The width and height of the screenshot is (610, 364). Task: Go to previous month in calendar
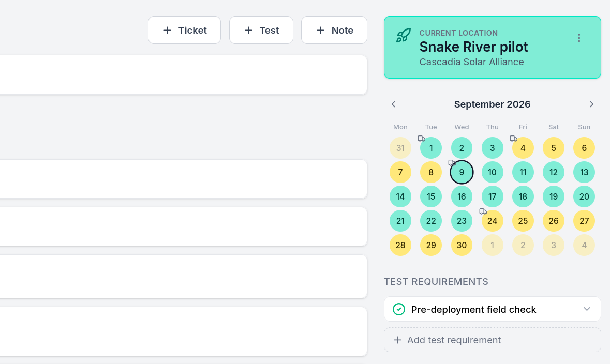394,104
